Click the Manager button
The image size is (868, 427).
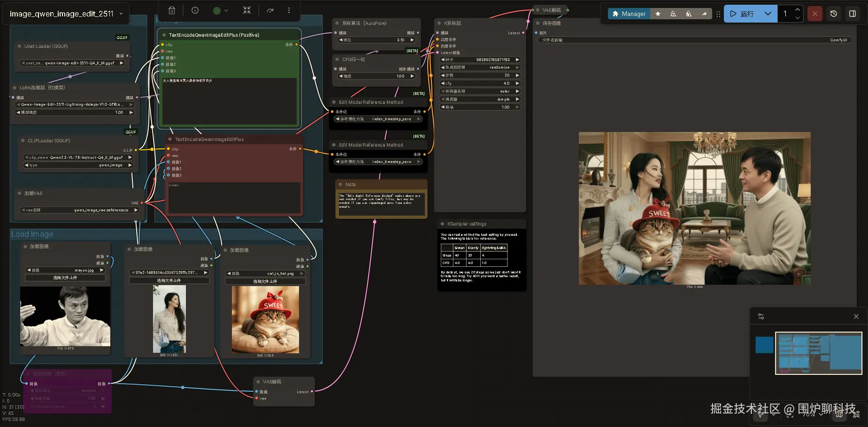click(x=629, y=14)
